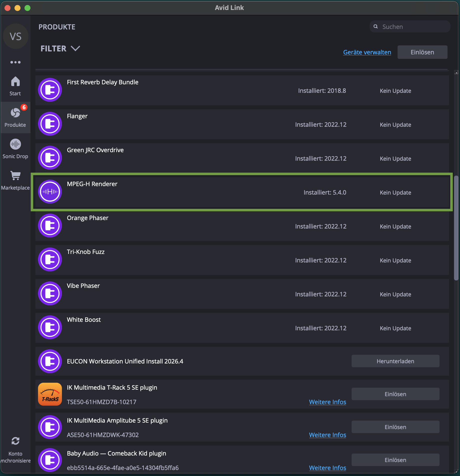The width and height of the screenshot is (460, 476).
Task: Open the Marketplace section
Action: 15,180
